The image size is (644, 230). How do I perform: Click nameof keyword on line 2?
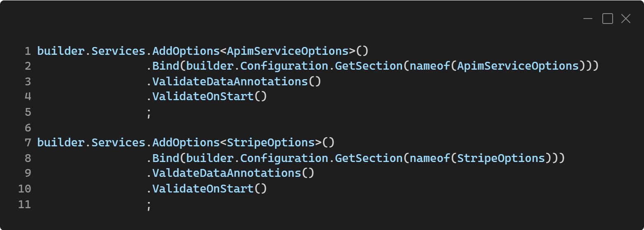(x=430, y=66)
